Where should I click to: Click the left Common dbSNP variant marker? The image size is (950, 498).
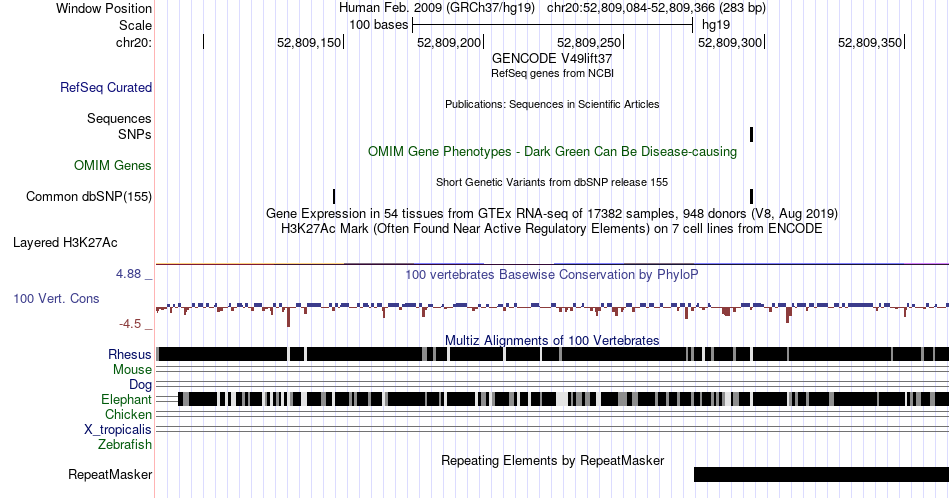334,196
